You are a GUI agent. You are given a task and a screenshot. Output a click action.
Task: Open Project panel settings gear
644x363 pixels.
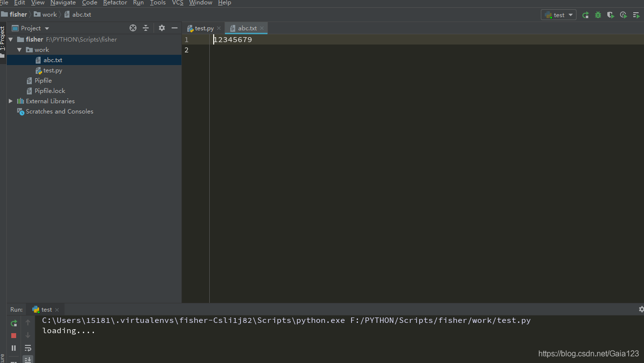162,28
